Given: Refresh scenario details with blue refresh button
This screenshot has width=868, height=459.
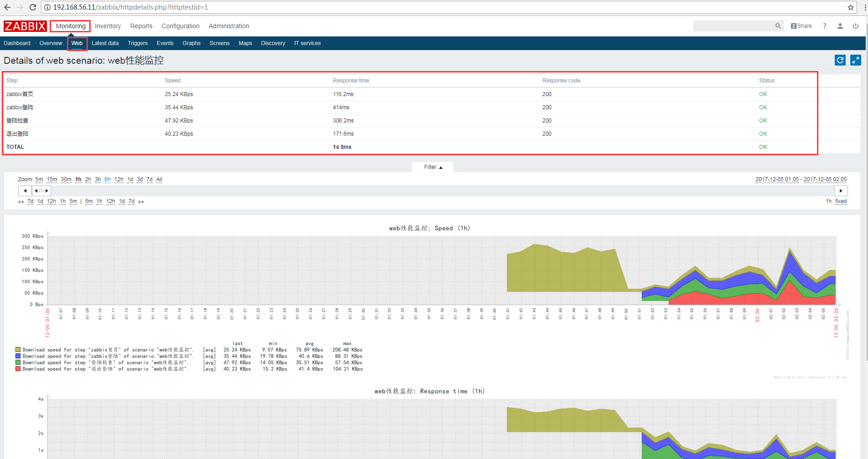Looking at the screenshot, I should 840,60.
